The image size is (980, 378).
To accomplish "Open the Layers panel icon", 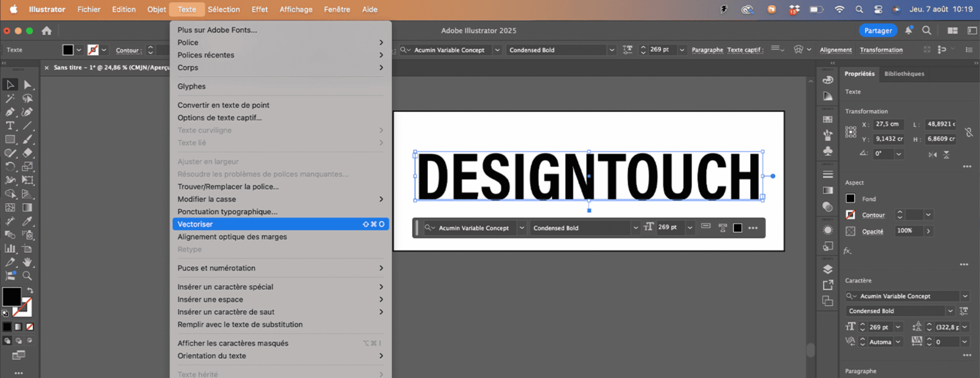I will click(828, 269).
